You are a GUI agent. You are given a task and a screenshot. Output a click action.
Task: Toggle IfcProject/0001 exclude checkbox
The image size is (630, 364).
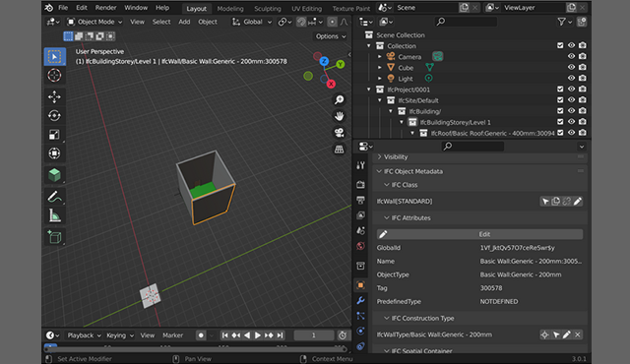click(560, 90)
